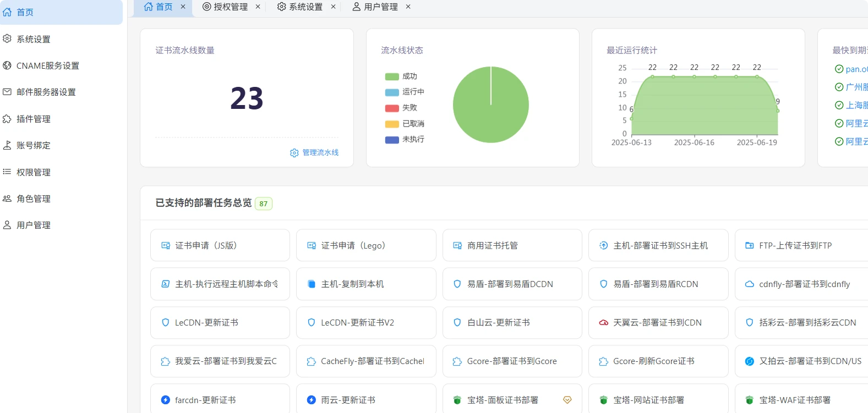
Task: Open 权限管理 sidebar item
Action: click(x=61, y=172)
